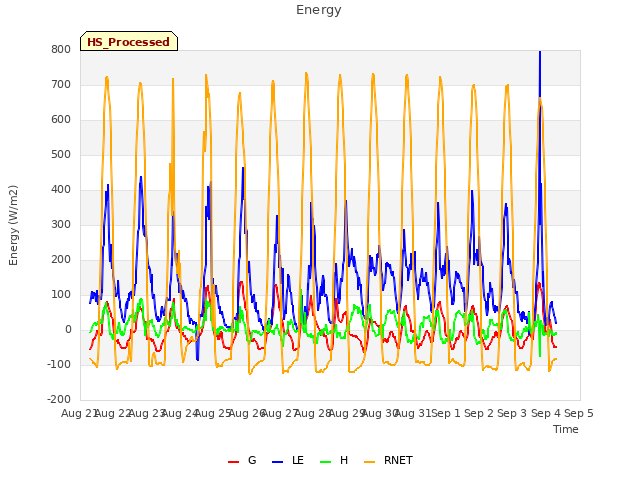Toggle the RNET series in legend
This screenshot has width=640, height=480.
(x=388, y=460)
